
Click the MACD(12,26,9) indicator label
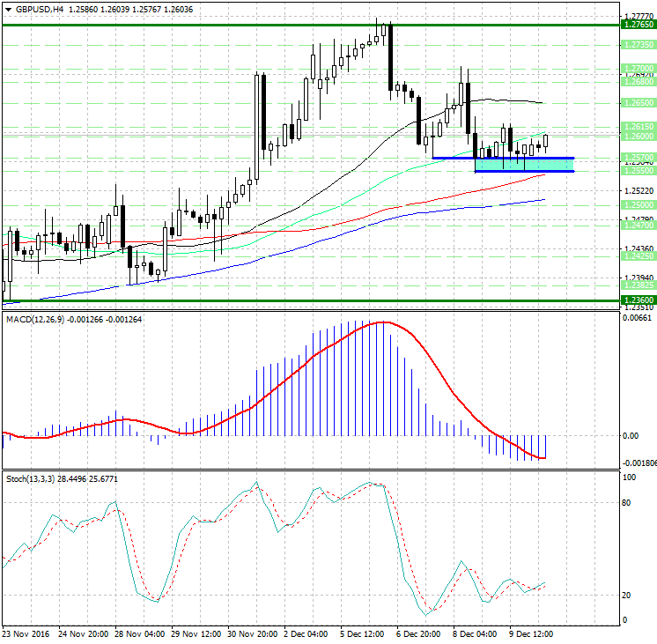[x=40, y=318]
